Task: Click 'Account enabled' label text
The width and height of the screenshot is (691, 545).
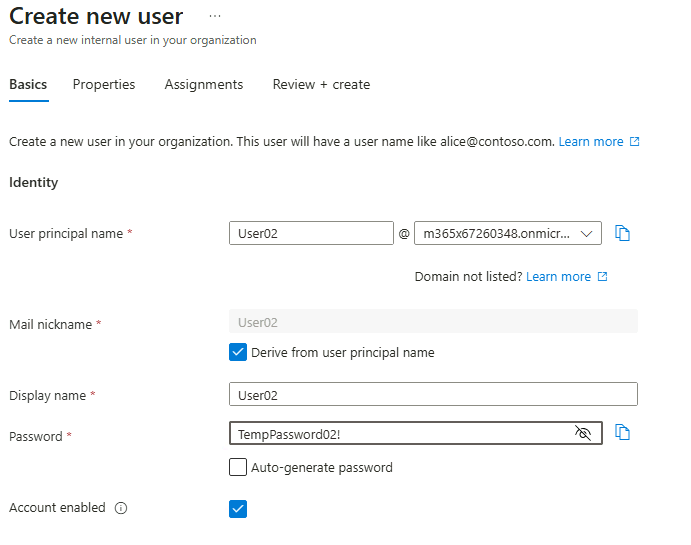Action: 57,508
